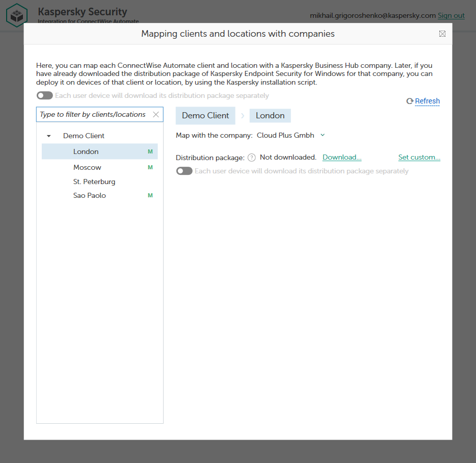The width and height of the screenshot is (476, 463).
Task: Collapse the Demo Client tree node
Action: [48, 136]
